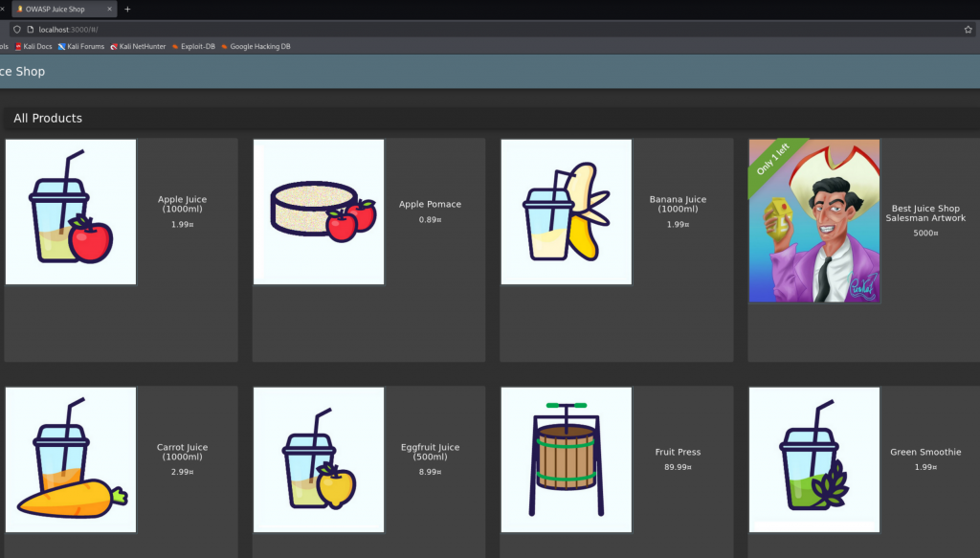Click the 'Carrot Juice (1000ml)' product name
The width and height of the screenshot is (980, 558).
pyautogui.click(x=183, y=452)
